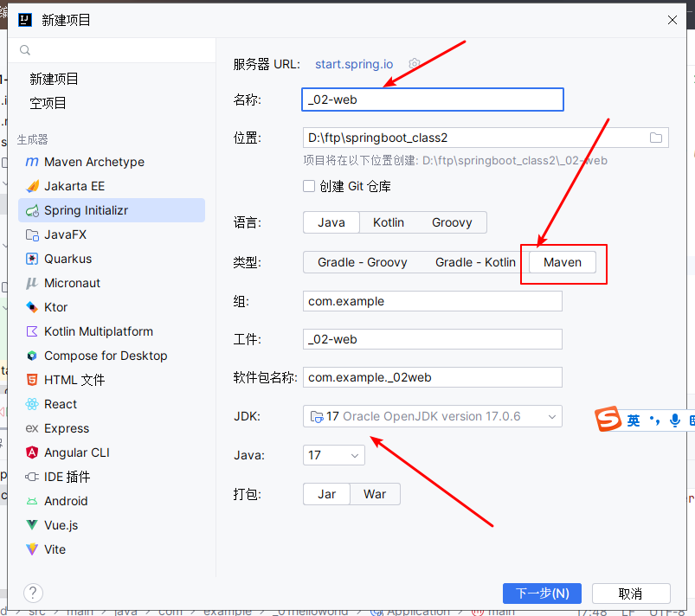The width and height of the screenshot is (695, 616).
Task: Select 空项目 in the left list
Action: [x=48, y=103]
